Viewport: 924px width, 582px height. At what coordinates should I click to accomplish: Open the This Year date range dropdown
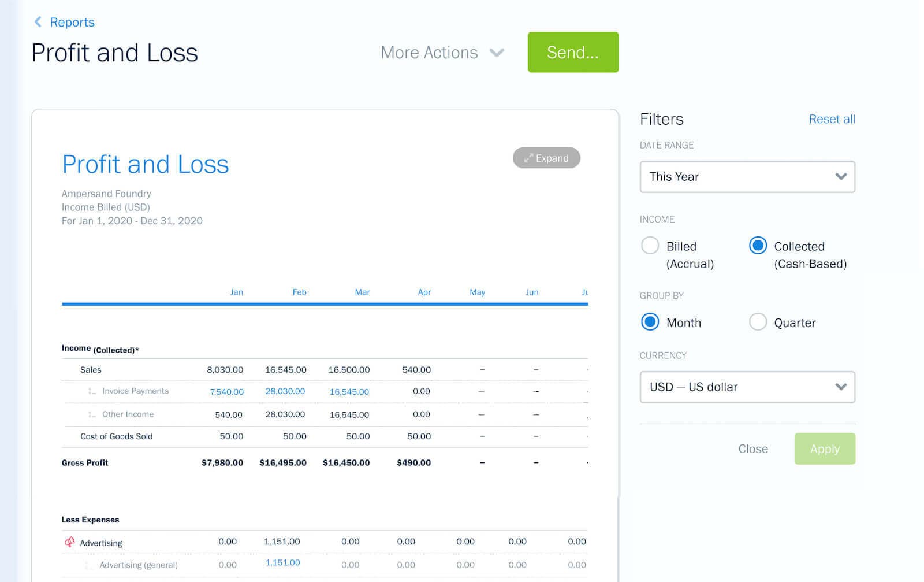point(747,177)
